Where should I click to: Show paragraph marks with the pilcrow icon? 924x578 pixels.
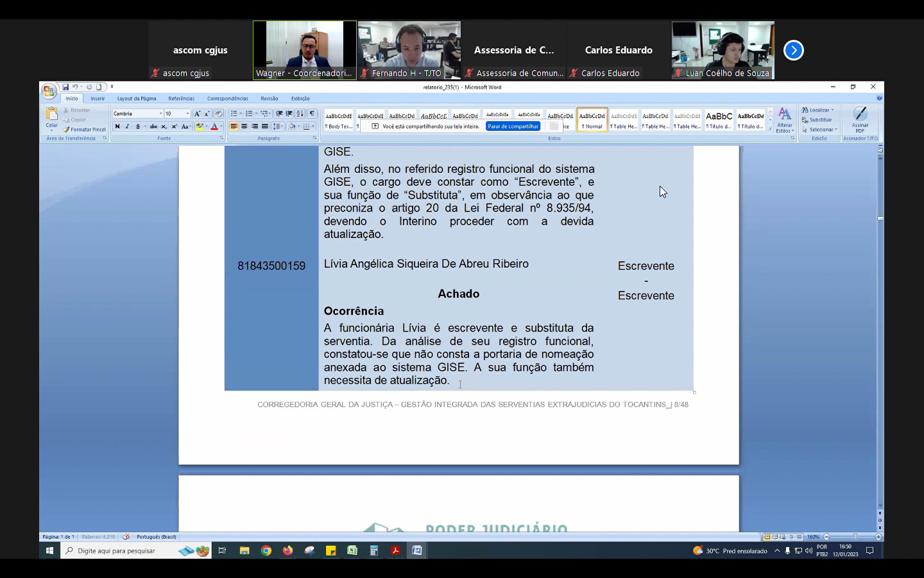[312, 114]
